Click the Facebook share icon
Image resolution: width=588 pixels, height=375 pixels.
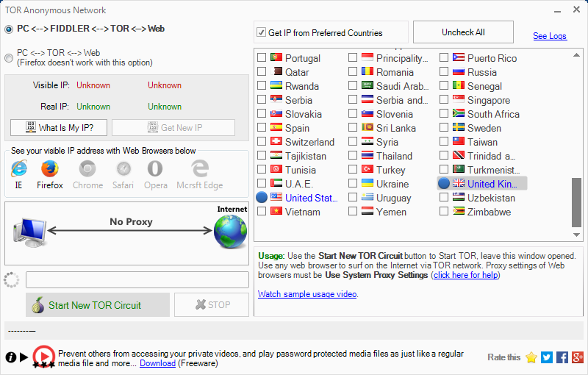(x=562, y=357)
